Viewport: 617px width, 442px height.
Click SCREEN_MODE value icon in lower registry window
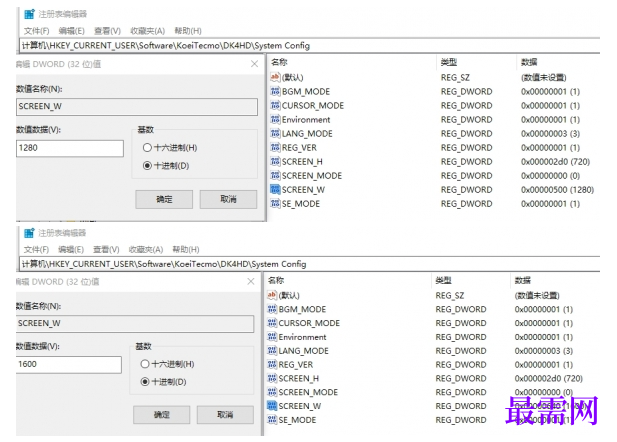(x=272, y=392)
